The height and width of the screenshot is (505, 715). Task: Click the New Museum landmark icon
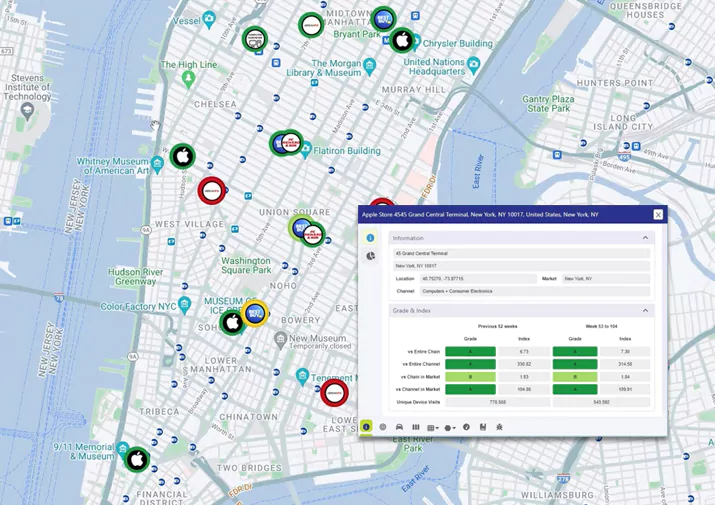point(280,340)
